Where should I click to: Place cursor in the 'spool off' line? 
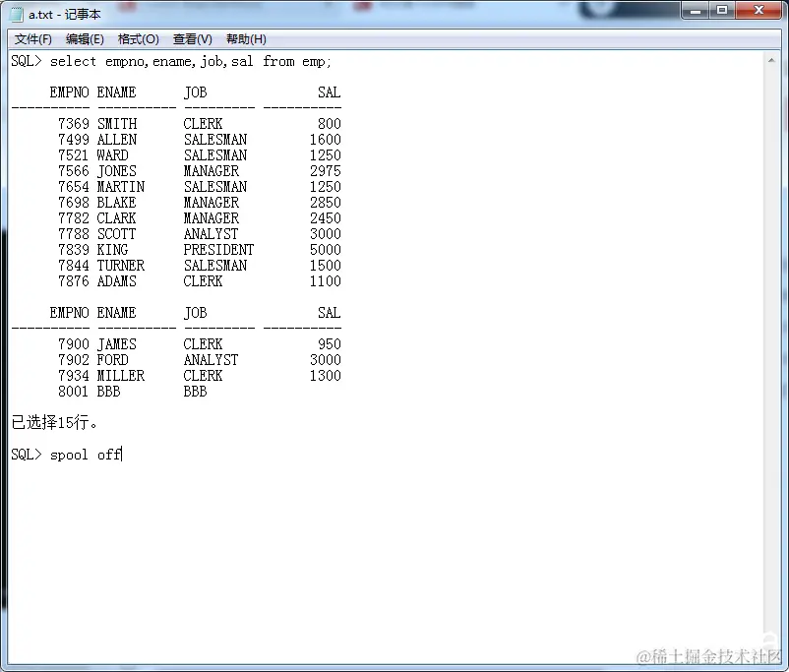[x=67, y=455]
